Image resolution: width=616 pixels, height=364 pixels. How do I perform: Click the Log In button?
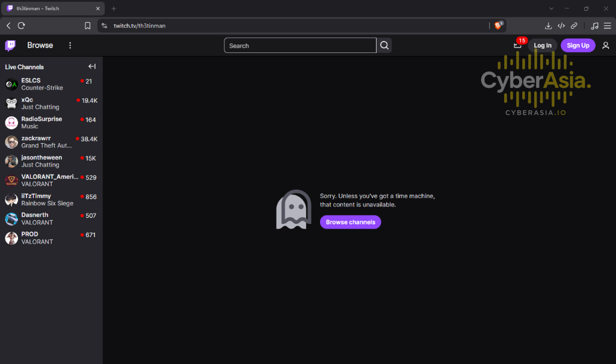pyautogui.click(x=543, y=46)
